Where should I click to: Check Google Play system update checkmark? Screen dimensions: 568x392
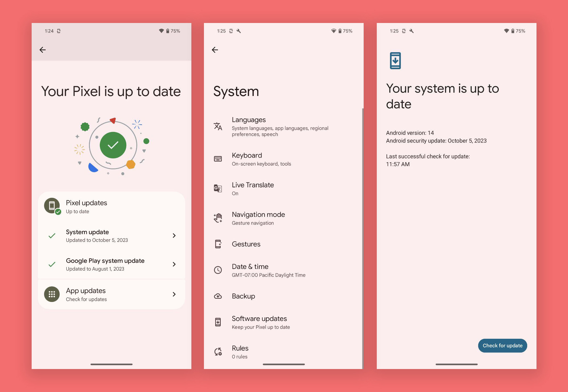tap(51, 264)
